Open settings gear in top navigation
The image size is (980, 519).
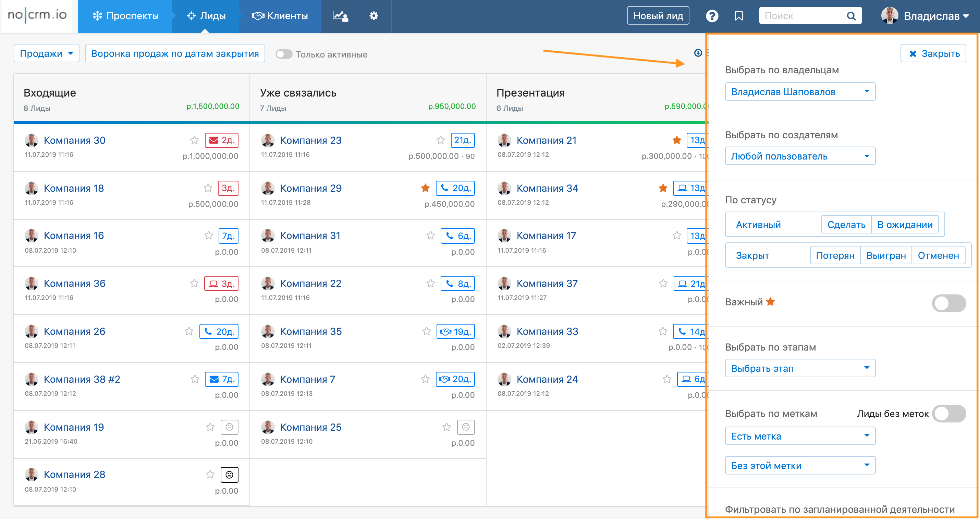point(373,16)
